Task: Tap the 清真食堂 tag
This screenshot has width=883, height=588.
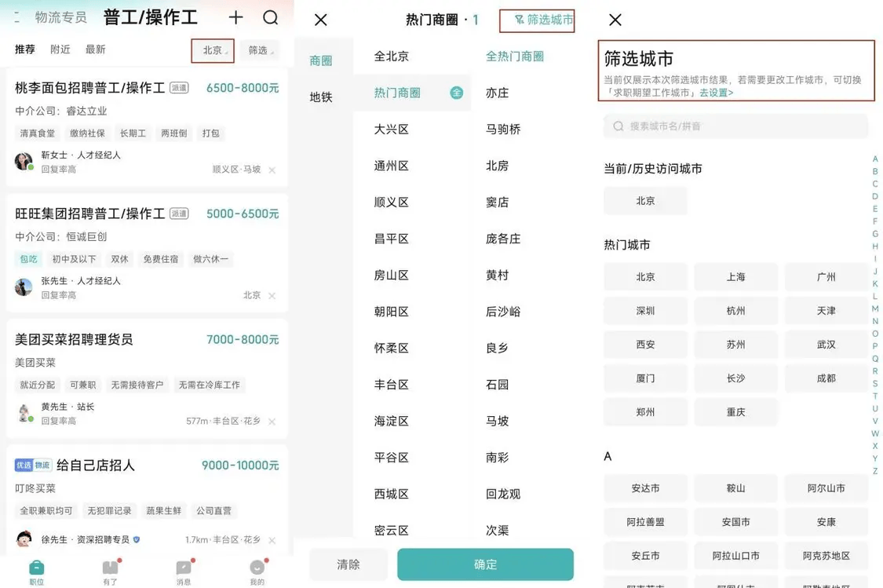Action: tap(38, 133)
